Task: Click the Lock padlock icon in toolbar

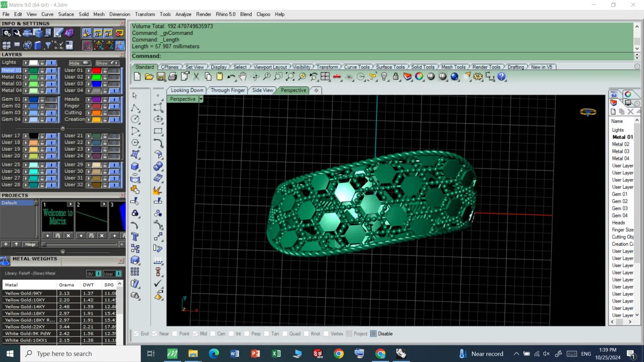Action: coord(396,76)
